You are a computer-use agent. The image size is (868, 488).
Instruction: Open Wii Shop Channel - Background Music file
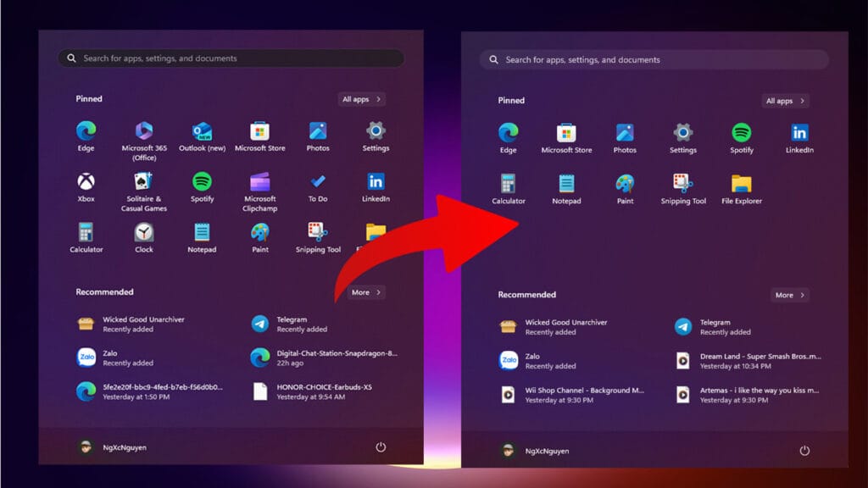571,395
